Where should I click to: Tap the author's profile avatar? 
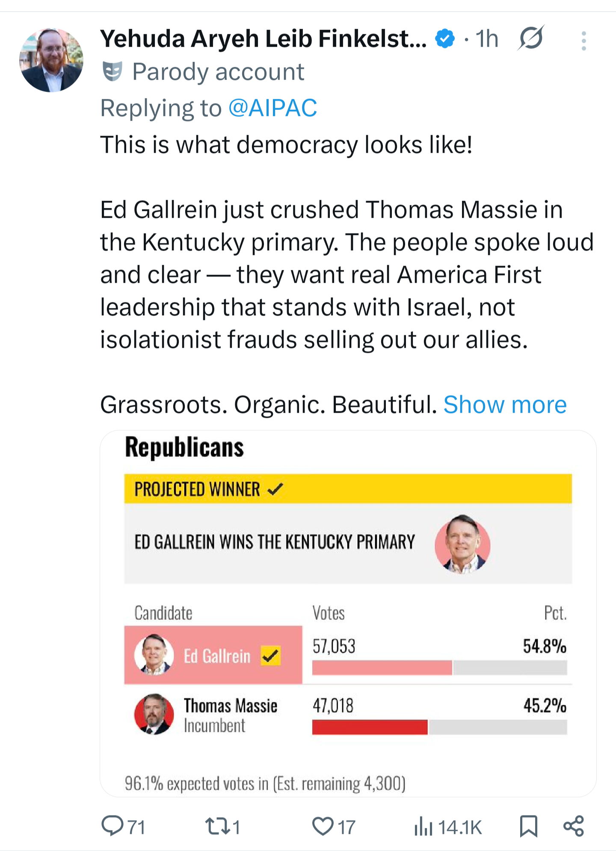51,60
